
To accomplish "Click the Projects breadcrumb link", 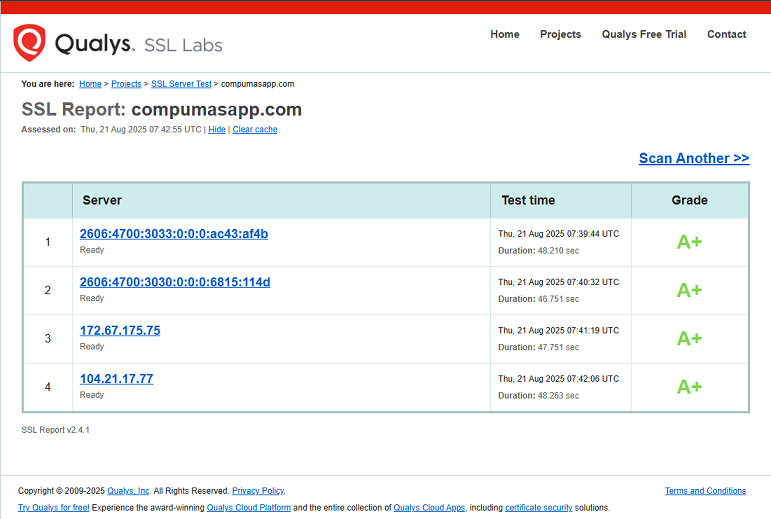I will coord(126,84).
